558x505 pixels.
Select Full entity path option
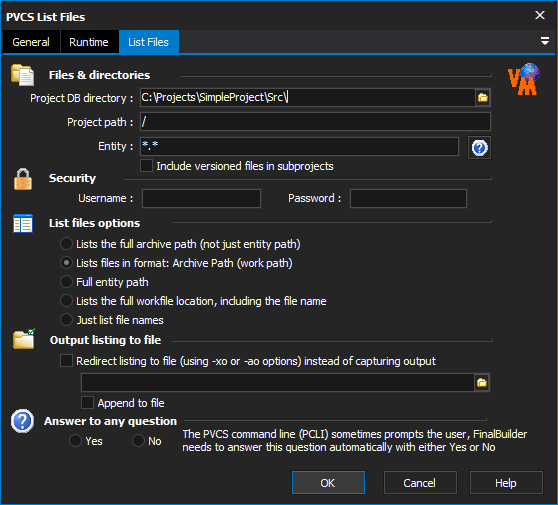click(x=66, y=282)
